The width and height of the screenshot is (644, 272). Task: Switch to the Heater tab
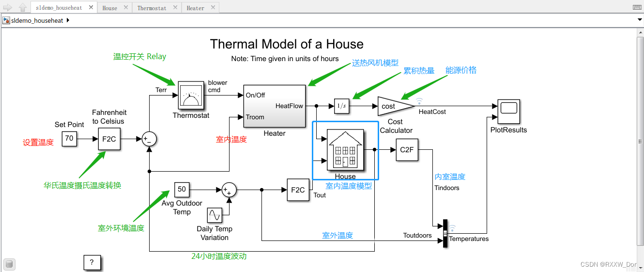coord(195,8)
